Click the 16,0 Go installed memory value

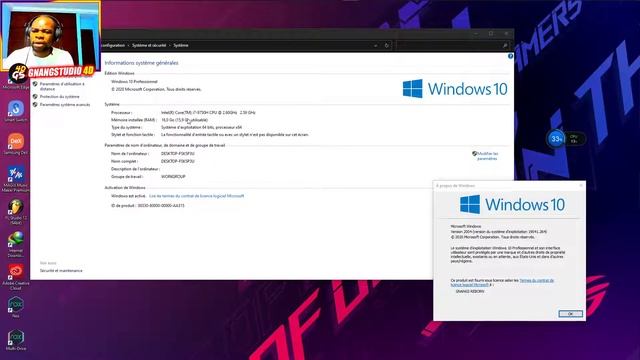click(184, 120)
